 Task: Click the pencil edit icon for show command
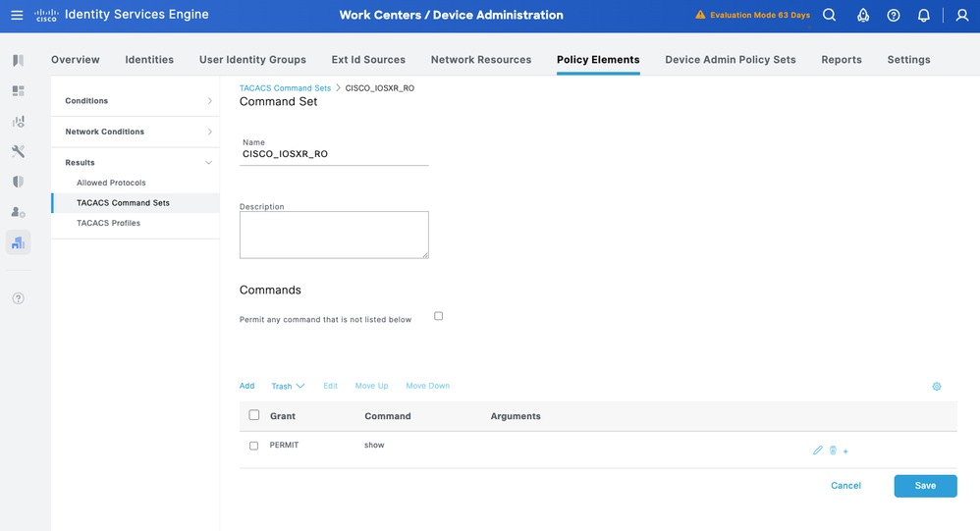[818, 451]
